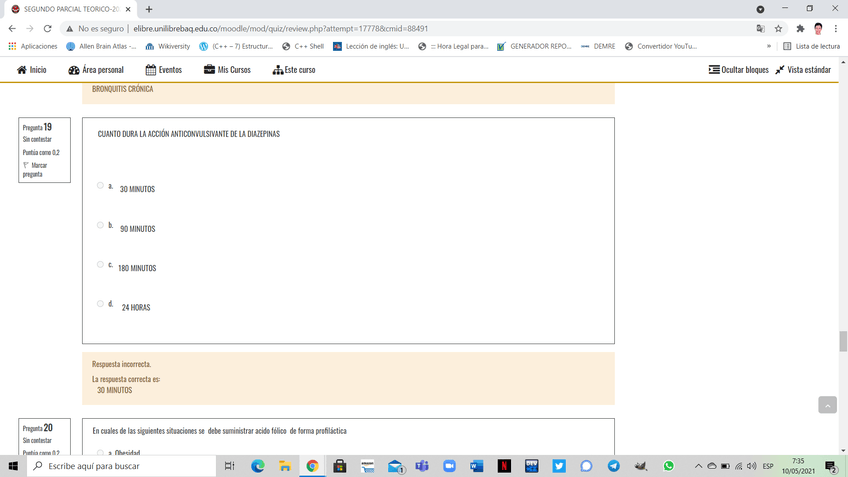
Task: Open the Google Translate page icon
Action: point(760,29)
